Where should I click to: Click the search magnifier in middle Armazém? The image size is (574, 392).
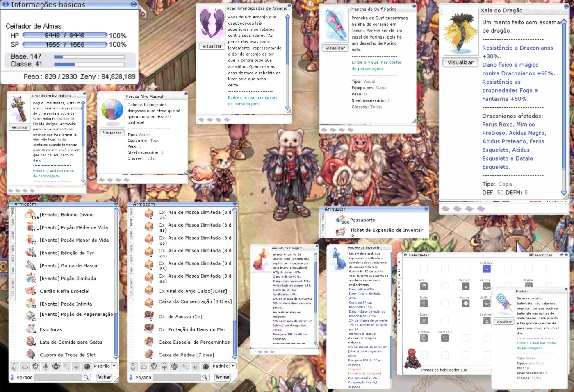205,377
